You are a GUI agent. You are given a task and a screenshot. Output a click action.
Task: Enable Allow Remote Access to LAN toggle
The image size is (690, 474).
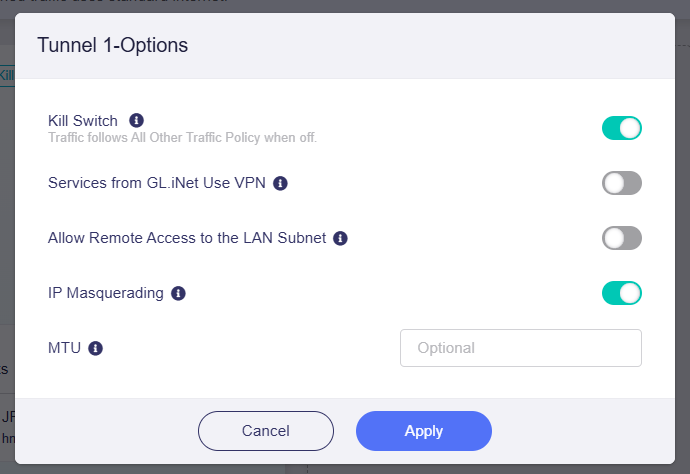tap(622, 238)
